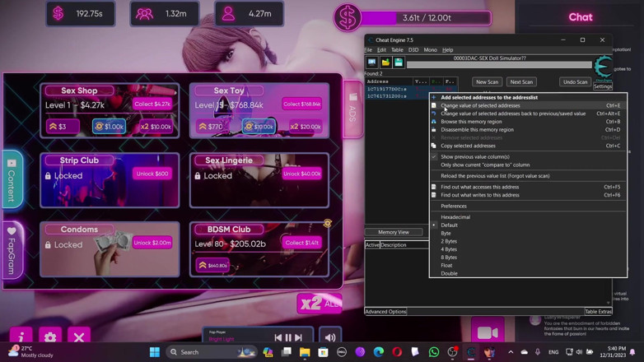The image size is (644, 362).
Task: Click the BDSM Club gold badge icon
Action: pos(327,223)
